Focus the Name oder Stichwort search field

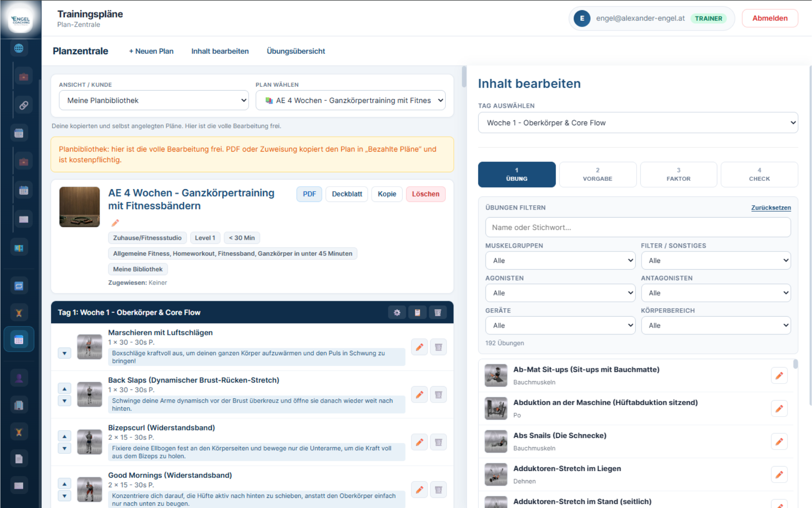pyautogui.click(x=638, y=227)
